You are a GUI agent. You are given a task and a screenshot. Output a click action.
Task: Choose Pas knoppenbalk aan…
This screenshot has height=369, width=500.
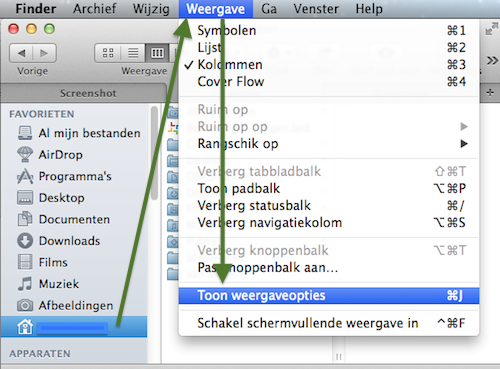[329, 267]
